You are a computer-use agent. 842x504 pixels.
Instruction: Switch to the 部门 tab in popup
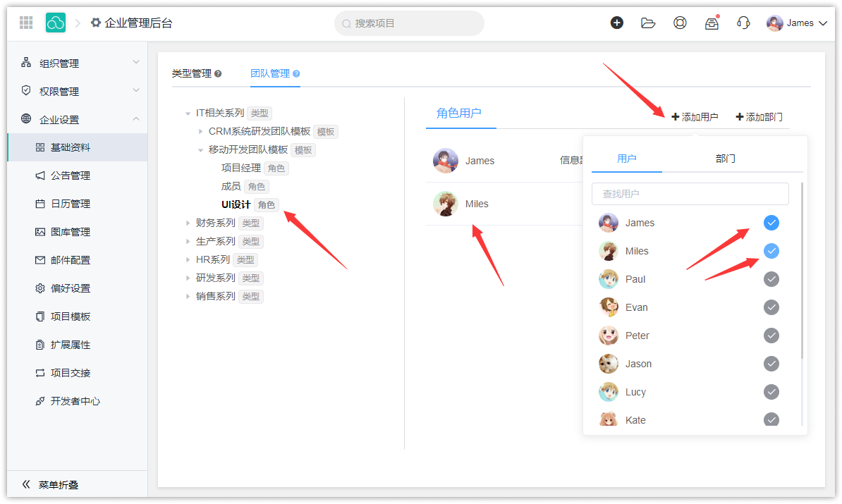coord(725,159)
